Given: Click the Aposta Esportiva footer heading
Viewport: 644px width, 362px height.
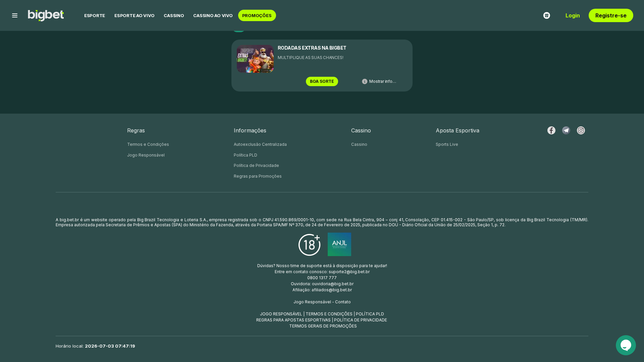Looking at the screenshot, I should click(458, 130).
